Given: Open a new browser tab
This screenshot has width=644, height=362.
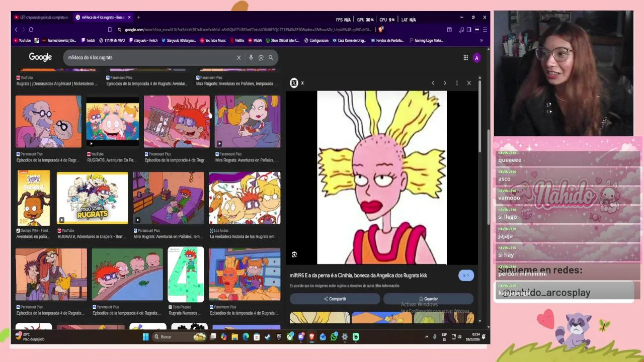Looking at the screenshot, I should click(138, 18).
